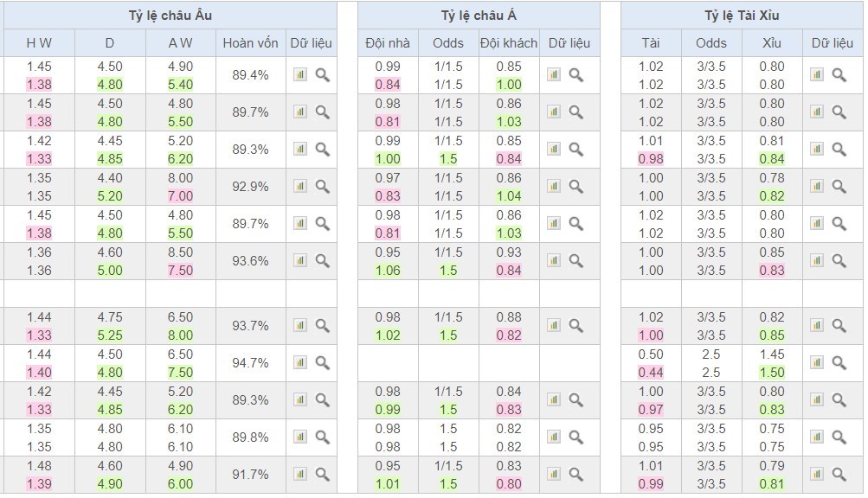Open chart icon in Asian odds row with home 0.97

coord(554,186)
